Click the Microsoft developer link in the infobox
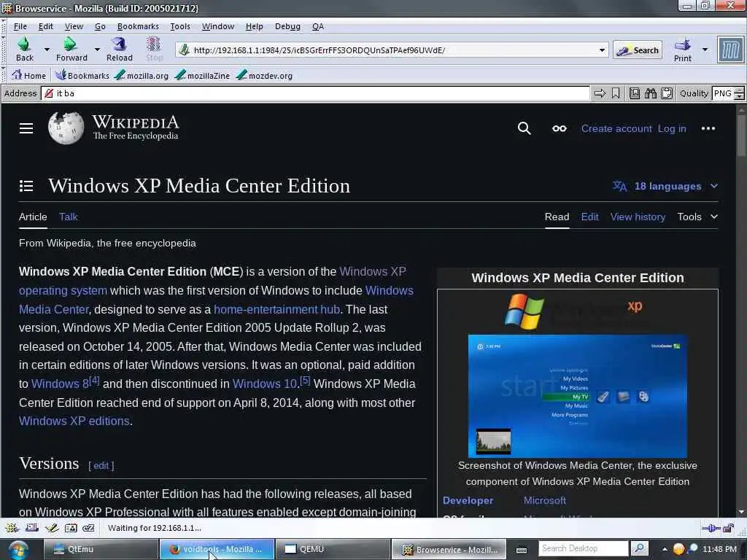Screen dimensions: 747x560 (544, 500)
